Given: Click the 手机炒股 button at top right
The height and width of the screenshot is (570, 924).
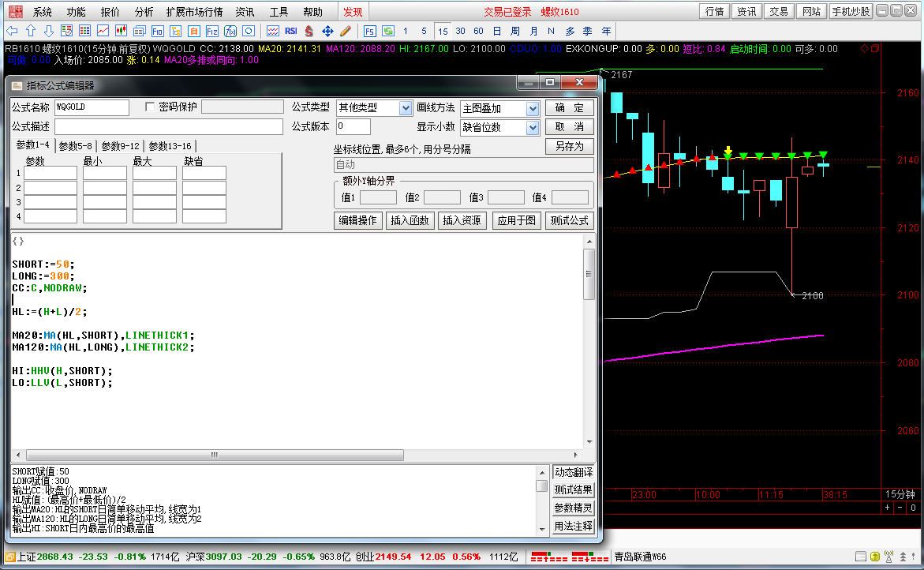Looking at the screenshot, I should click(x=851, y=11).
